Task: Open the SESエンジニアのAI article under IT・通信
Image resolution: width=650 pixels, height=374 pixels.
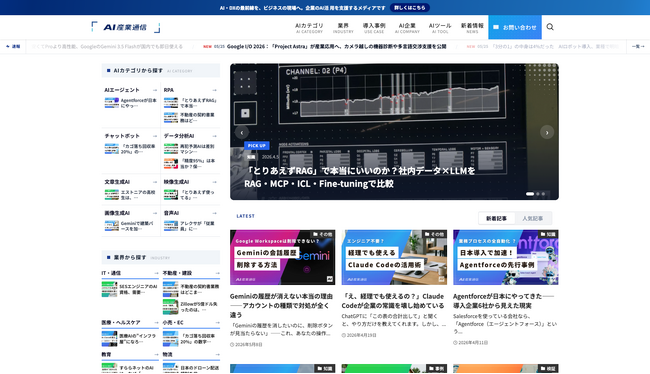Action: [130, 289]
